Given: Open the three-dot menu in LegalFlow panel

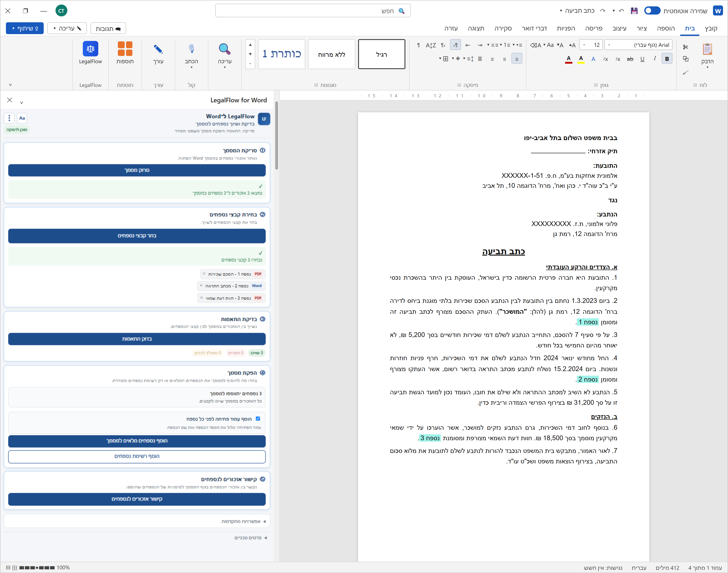Looking at the screenshot, I should 9,118.
